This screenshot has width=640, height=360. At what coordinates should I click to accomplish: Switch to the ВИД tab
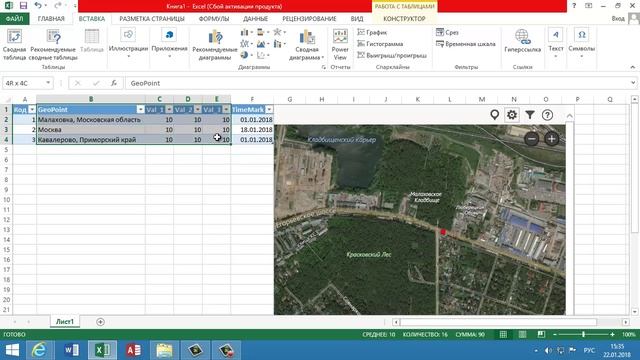(x=357, y=19)
